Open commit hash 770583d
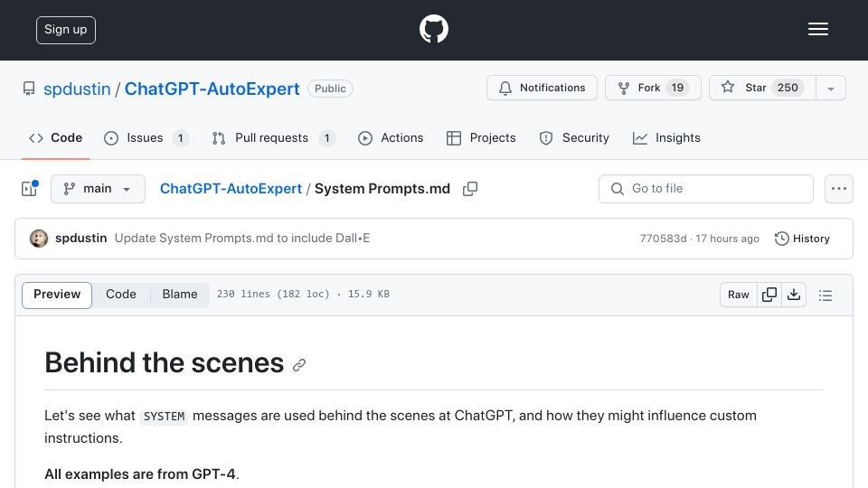 pos(663,239)
